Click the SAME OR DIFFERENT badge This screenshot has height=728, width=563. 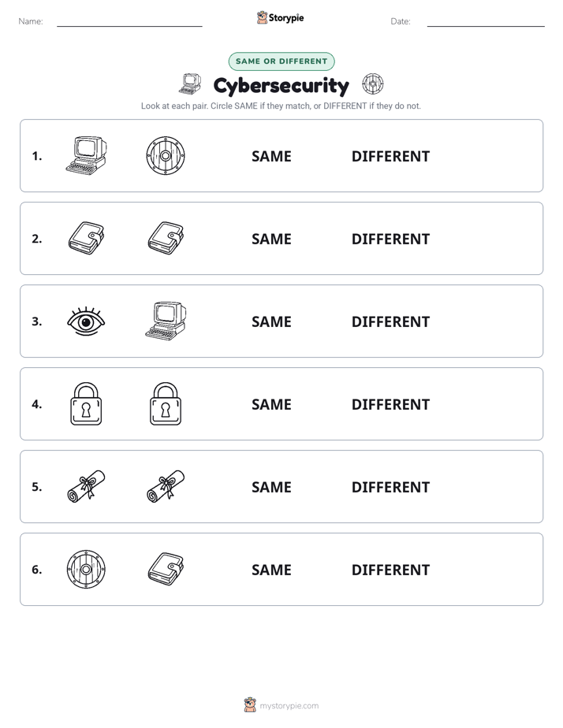281,61
